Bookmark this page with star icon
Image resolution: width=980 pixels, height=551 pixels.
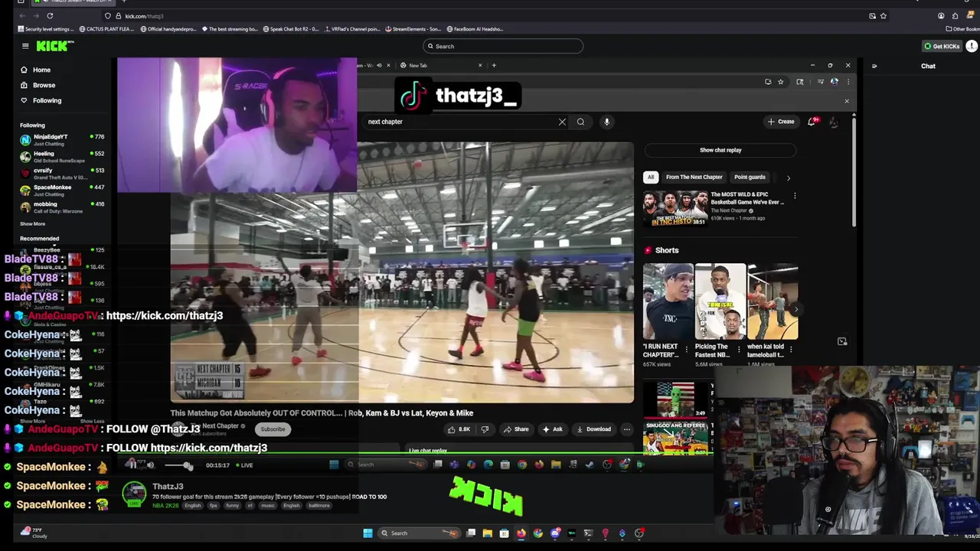tap(883, 16)
